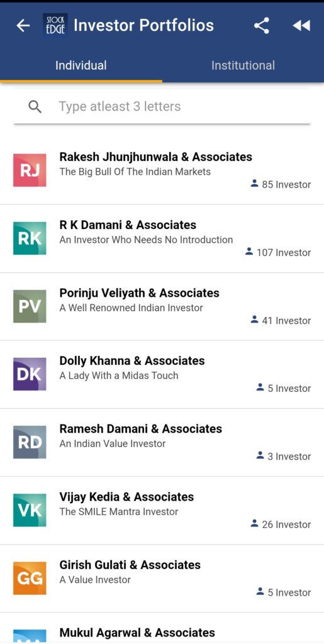Focus the 'Type atleast 3 letters' search field
324x644 pixels.
tap(162, 107)
